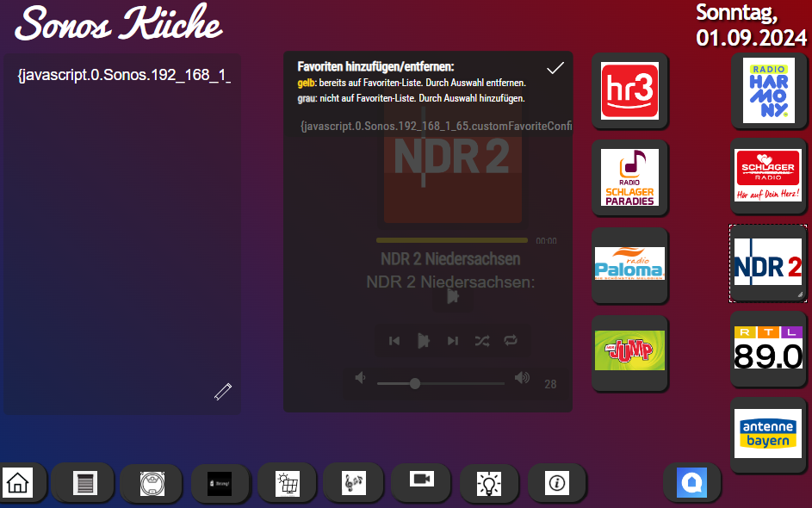Image resolution: width=812 pixels, height=508 pixels.
Task: Open the light bulb lighting page
Action: coord(489,483)
